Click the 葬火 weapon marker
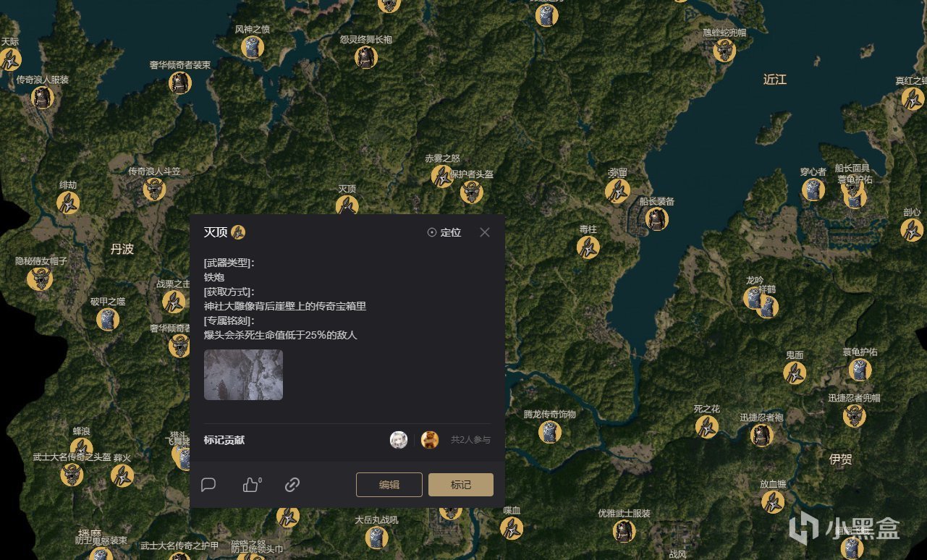 point(122,475)
